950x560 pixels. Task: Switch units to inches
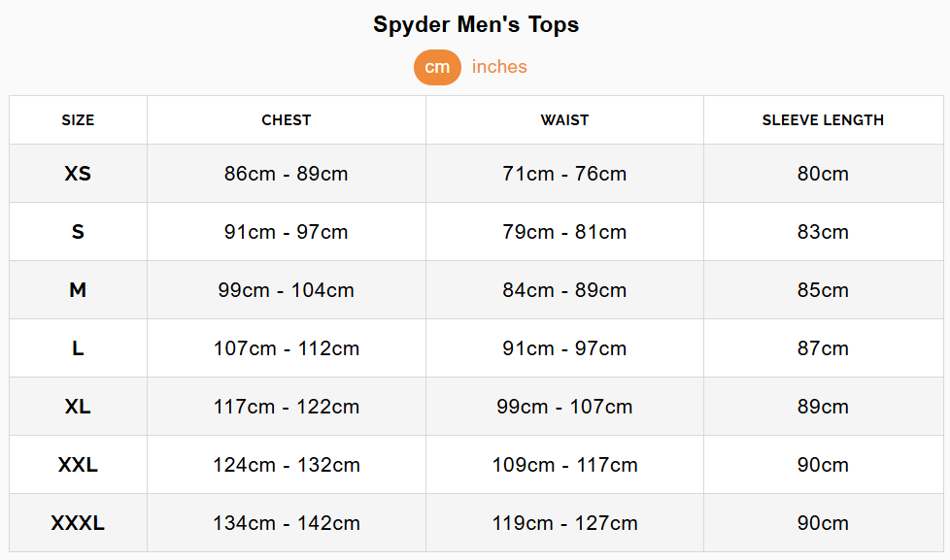pos(499,67)
